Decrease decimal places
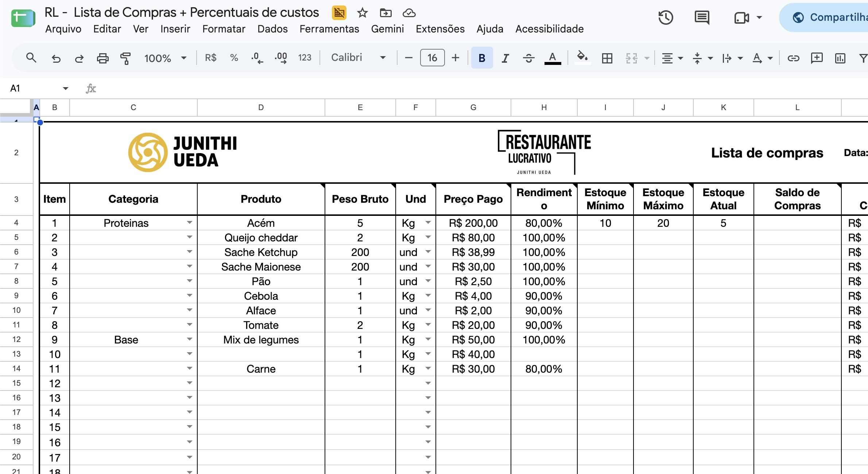This screenshot has width=868, height=474. pyautogui.click(x=257, y=58)
